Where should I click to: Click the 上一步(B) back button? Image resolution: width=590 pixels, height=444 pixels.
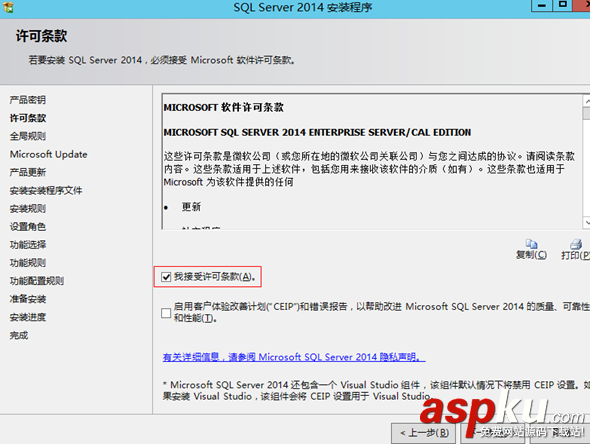point(424,433)
